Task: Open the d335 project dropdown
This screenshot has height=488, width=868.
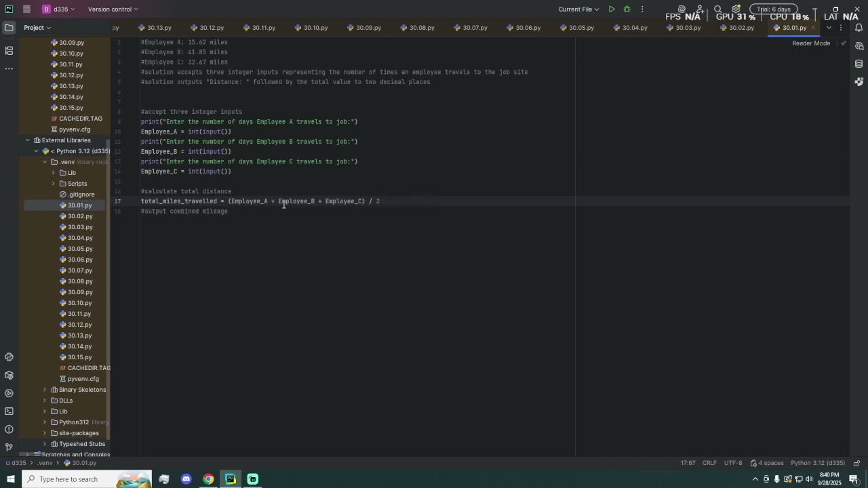Action: pyautogui.click(x=59, y=9)
